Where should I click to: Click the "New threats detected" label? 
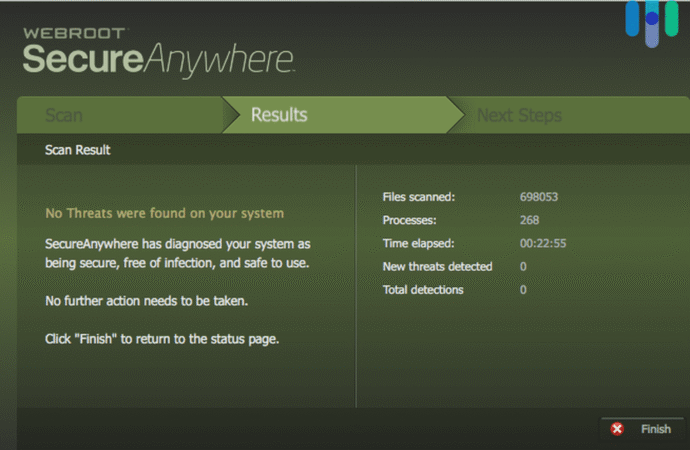tap(437, 267)
